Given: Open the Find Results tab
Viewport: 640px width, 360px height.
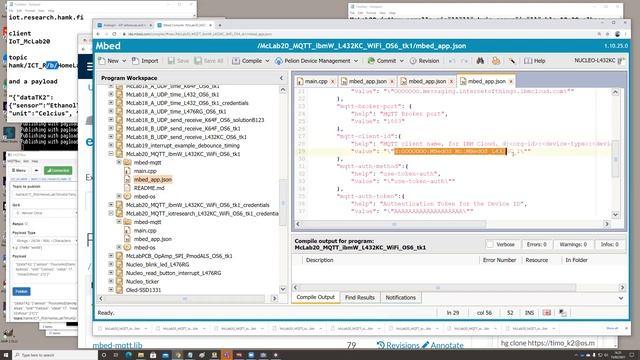Looking at the screenshot, I should pyautogui.click(x=360, y=298).
